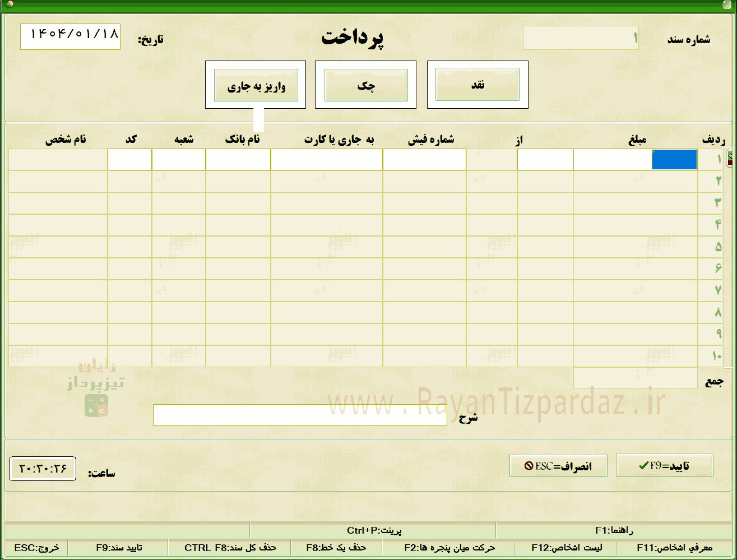Select row number ۱۰ in table

[x=717, y=356]
